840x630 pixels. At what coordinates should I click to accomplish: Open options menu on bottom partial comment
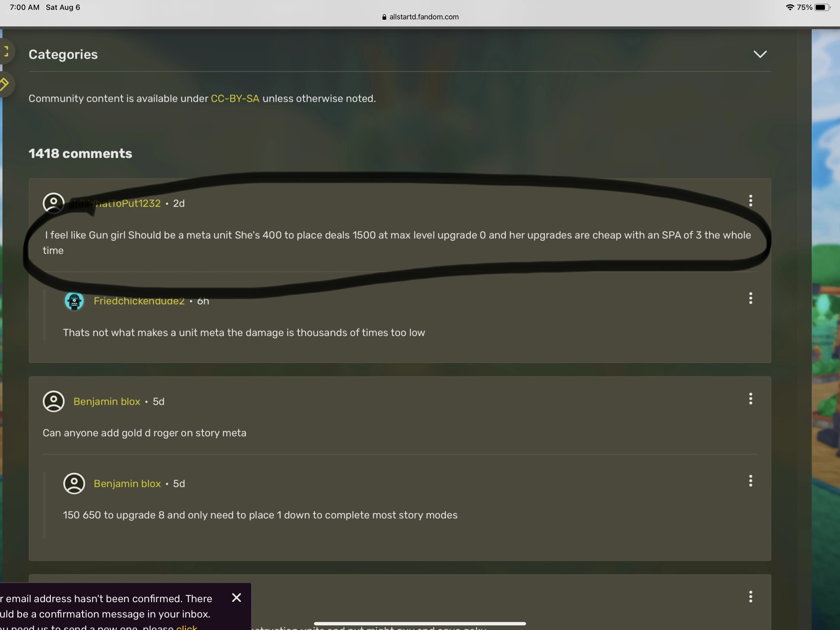(x=751, y=596)
